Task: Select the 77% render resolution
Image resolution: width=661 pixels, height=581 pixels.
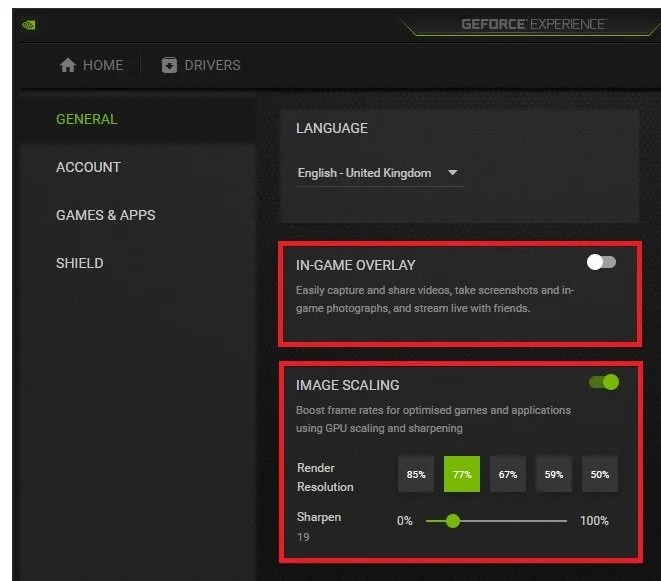Action: pyautogui.click(x=462, y=474)
